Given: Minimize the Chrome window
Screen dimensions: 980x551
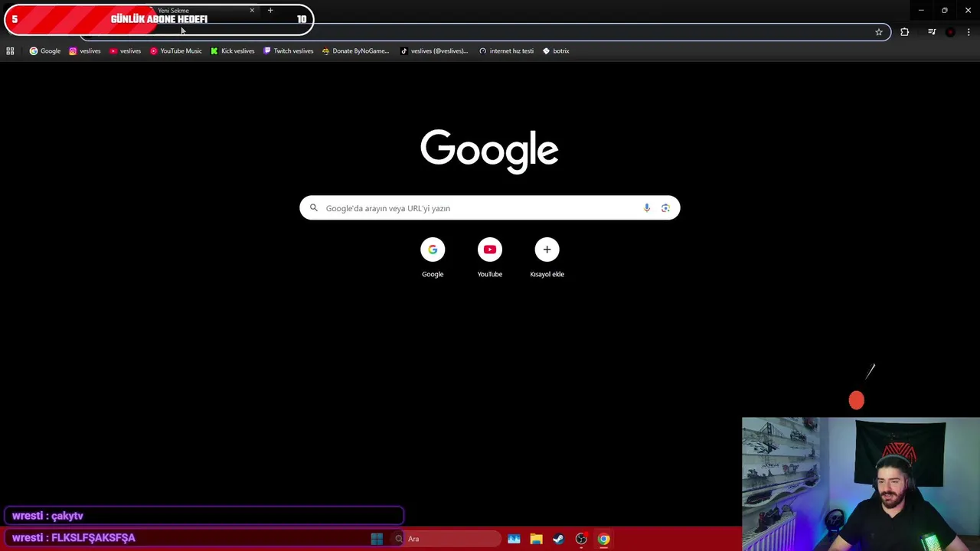Looking at the screenshot, I should pyautogui.click(x=921, y=11).
